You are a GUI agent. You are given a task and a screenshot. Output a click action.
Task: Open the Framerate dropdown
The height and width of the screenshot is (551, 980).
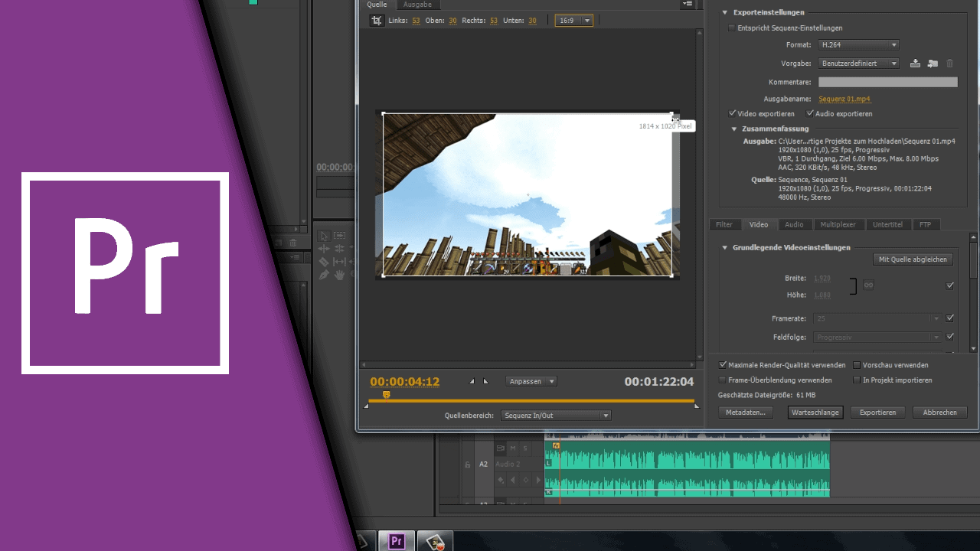(x=877, y=318)
